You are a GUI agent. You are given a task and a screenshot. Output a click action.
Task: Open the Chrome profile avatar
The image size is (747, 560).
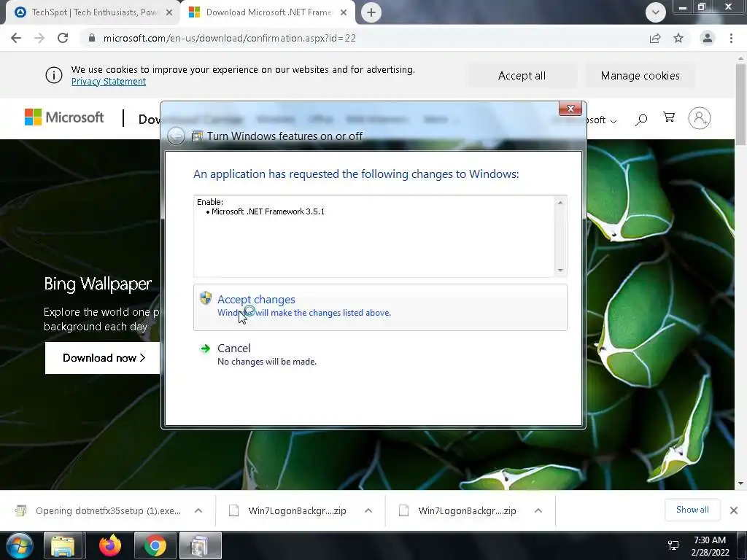[708, 38]
